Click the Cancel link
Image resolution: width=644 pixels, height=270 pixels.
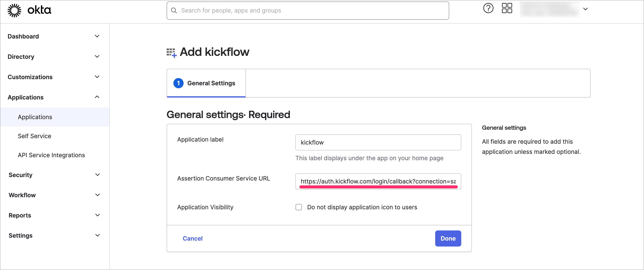click(x=192, y=238)
